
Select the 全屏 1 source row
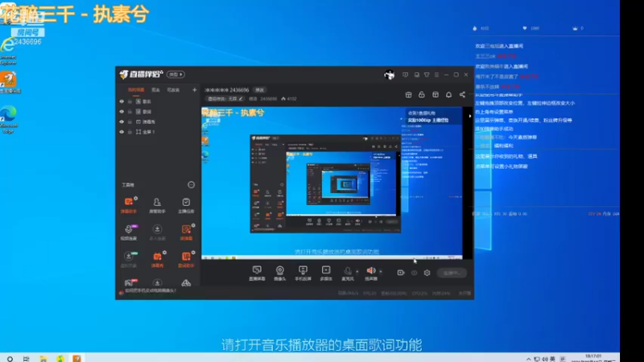[157, 132]
